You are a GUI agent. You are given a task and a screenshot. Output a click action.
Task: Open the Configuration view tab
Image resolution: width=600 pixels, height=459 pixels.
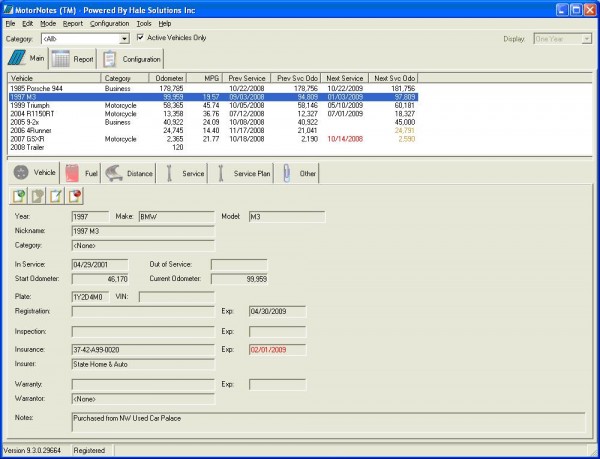[x=132, y=59]
